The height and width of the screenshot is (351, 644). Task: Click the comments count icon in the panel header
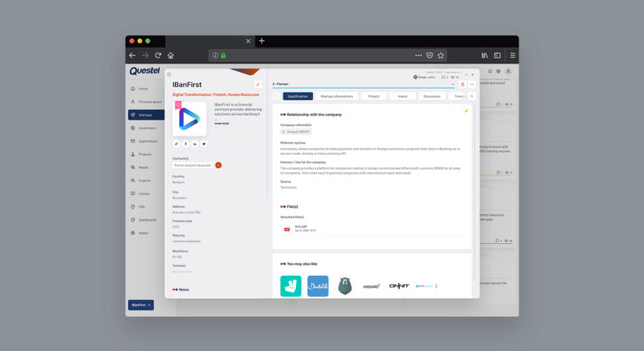[x=445, y=77]
